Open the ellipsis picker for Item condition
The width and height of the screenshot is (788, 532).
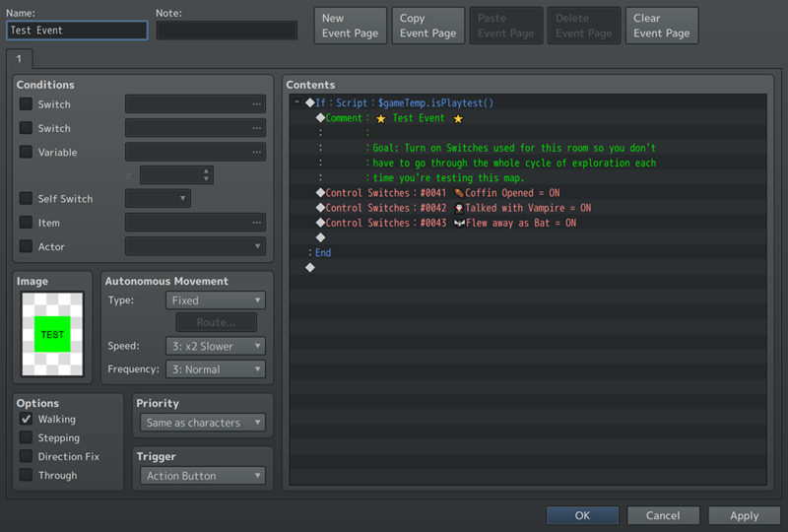257,223
